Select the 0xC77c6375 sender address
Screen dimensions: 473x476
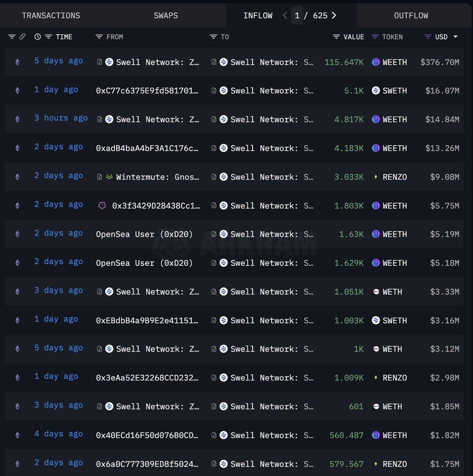pos(147,90)
